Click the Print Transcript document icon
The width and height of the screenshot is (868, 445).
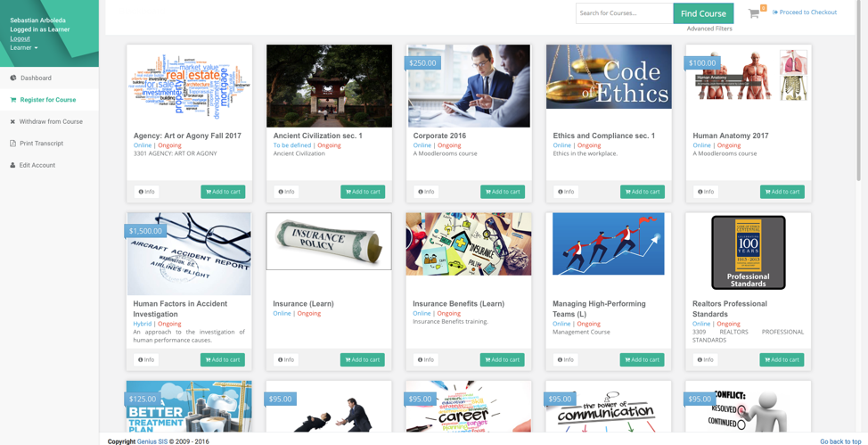12,143
